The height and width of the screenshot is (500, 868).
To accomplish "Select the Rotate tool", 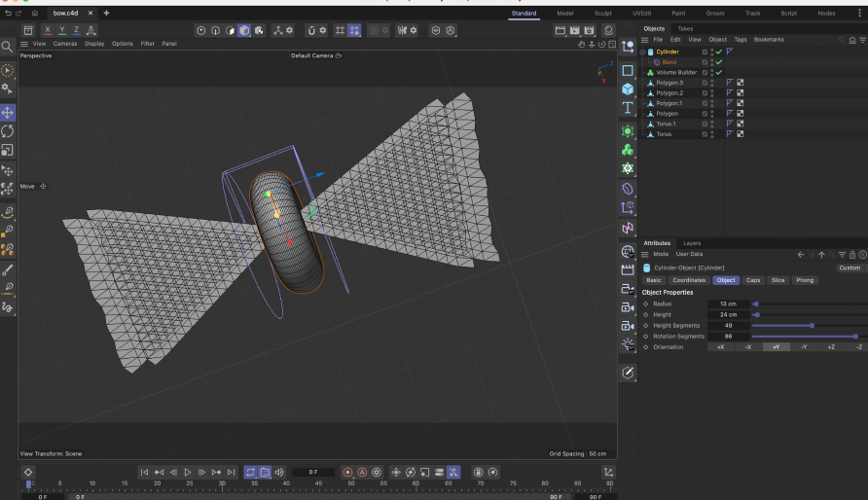I will click(8, 131).
